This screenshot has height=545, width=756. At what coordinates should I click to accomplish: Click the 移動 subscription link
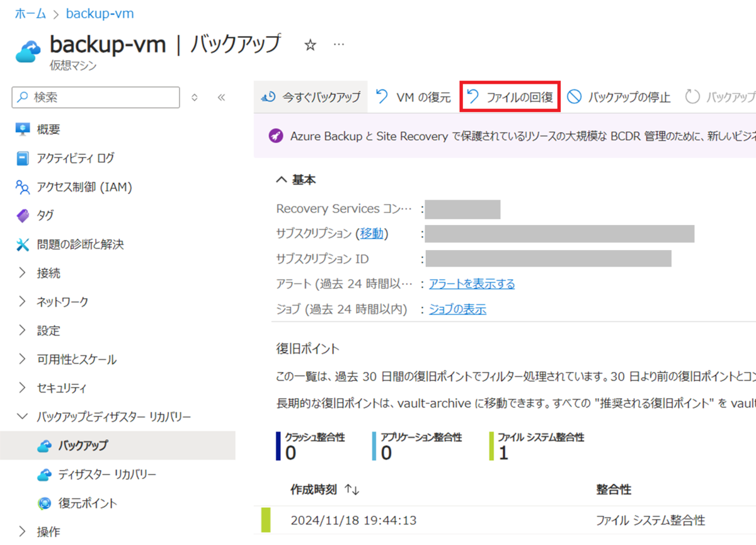(372, 234)
